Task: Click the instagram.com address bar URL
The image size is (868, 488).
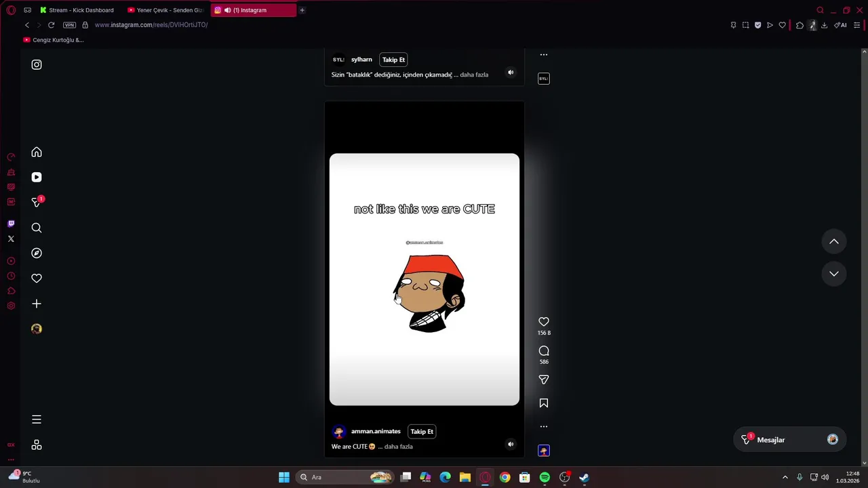Action: pos(151,25)
